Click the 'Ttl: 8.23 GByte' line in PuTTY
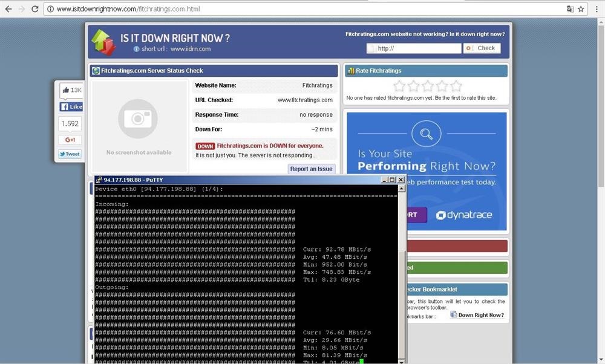This screenshot has height=364, width=605. tap(331, 279)
